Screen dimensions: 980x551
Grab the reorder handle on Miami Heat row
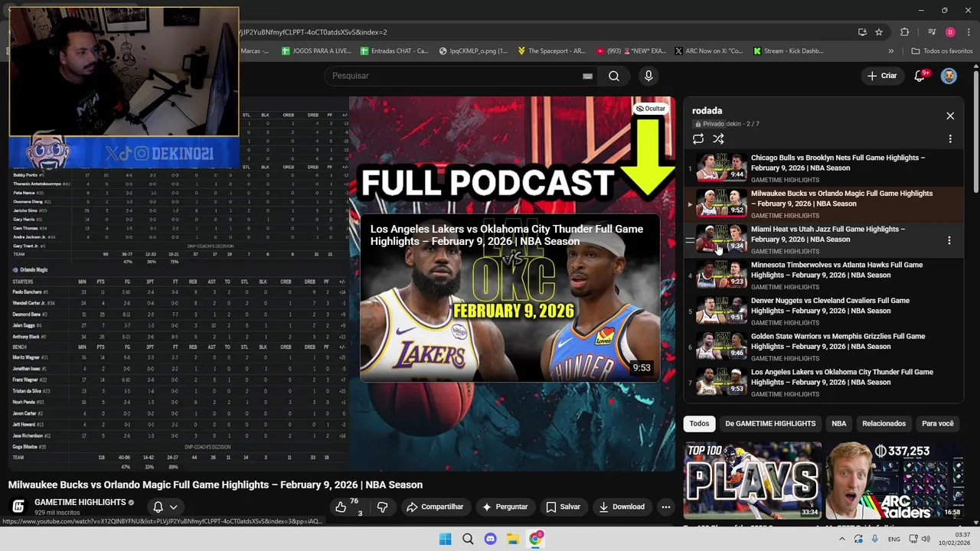pyautogui.click(x=690, y=240)
